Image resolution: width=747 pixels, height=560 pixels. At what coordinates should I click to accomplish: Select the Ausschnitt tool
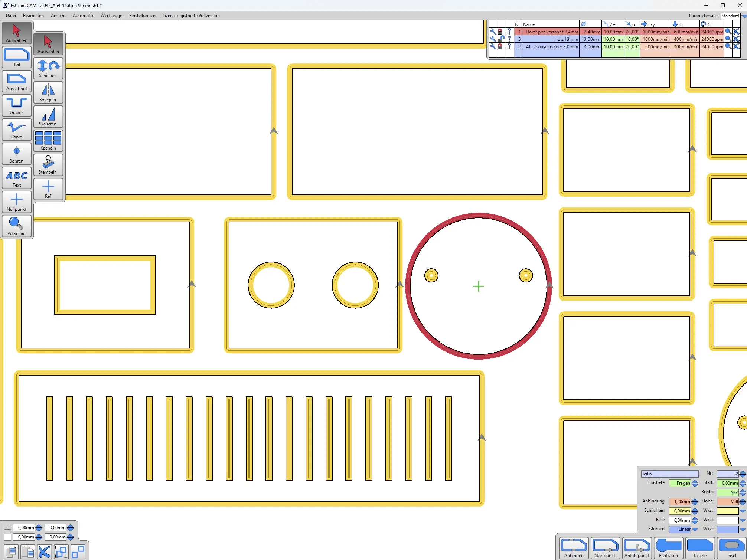coord(16,81)
